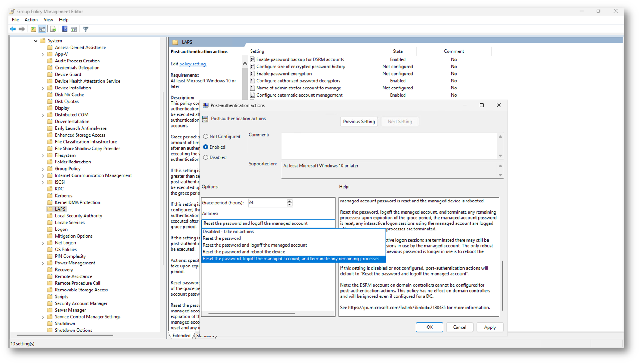This screenshot has width=640, height=364.
Task: Select the Local Security Authority tree item
Action: click(x=78, y=216)
